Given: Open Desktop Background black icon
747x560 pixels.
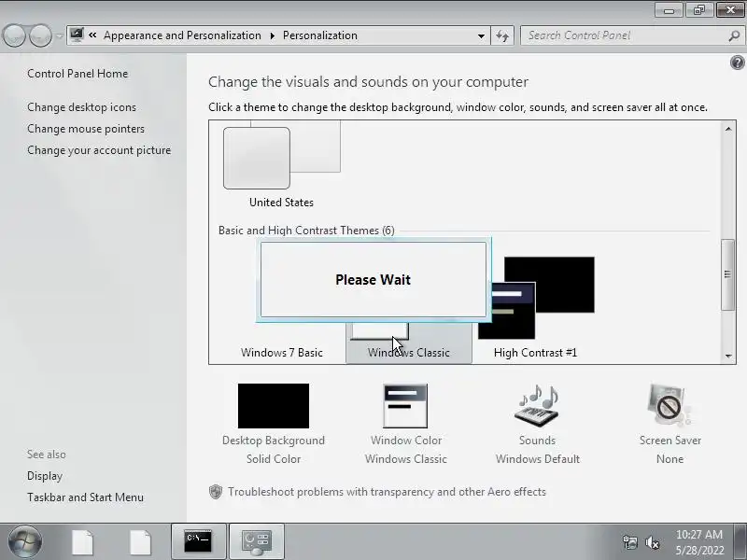Looking at the screenshot, I should pyautogui.click(x=274, y=406).
